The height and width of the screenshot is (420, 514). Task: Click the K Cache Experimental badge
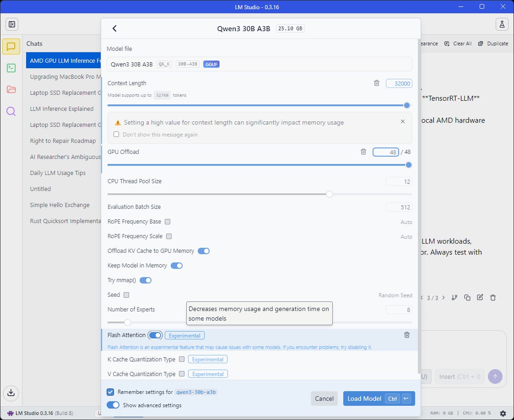click(x=208, y=359)
